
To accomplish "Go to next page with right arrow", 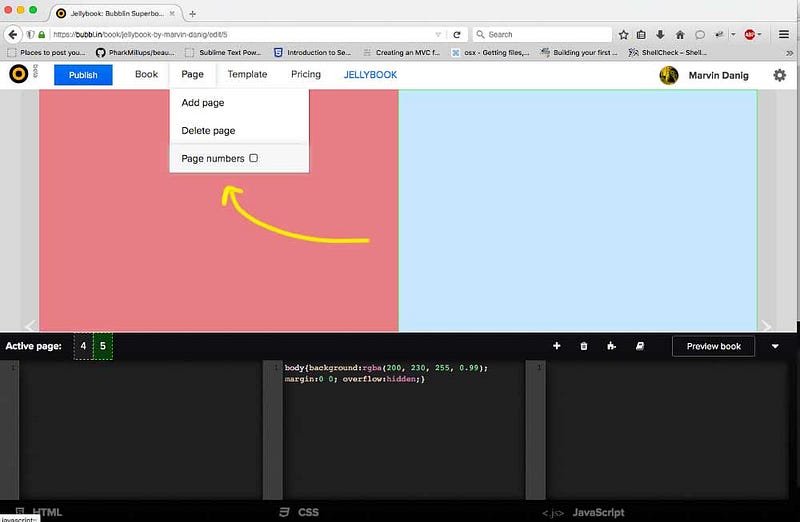I will [765, 326].
